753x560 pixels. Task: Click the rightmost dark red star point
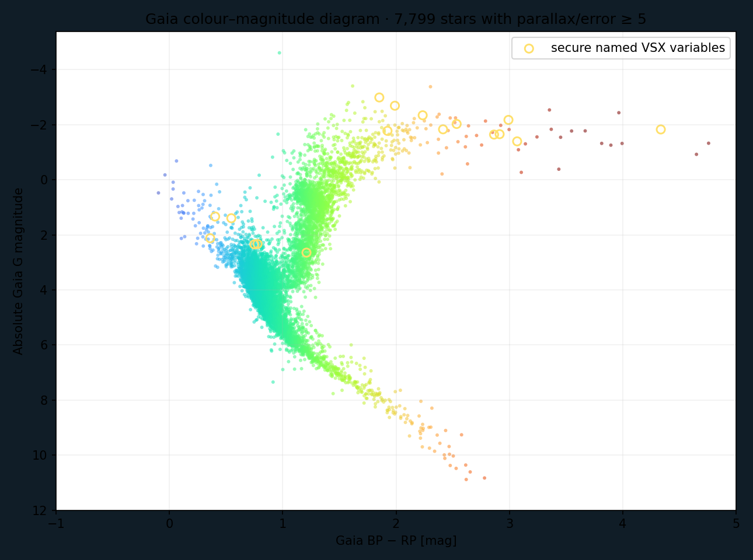709,143
